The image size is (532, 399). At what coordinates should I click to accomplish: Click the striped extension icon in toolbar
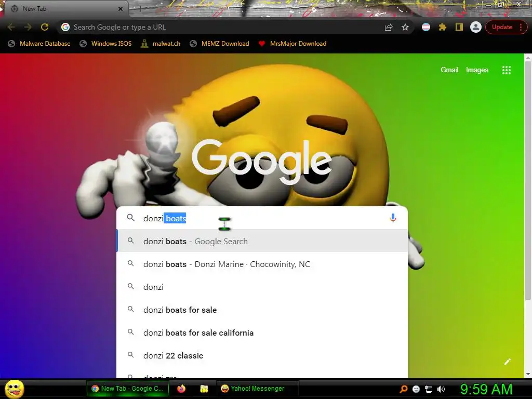pyautogui.click(x=426, y=27)
